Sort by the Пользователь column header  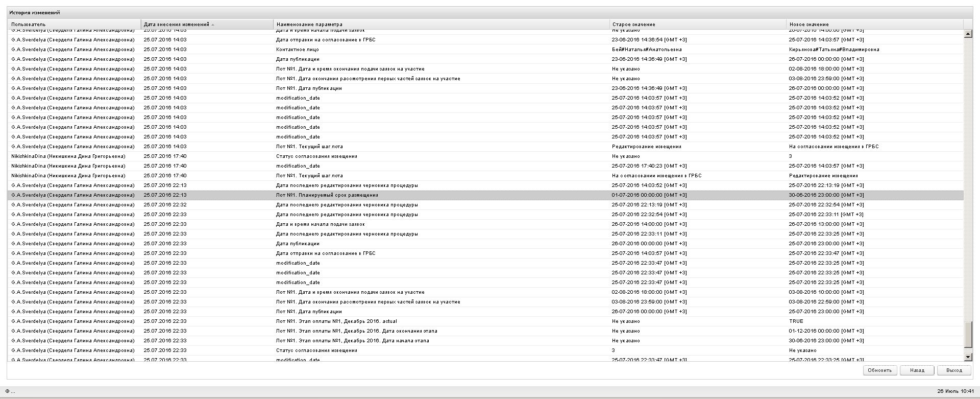(x=29, y=25)
